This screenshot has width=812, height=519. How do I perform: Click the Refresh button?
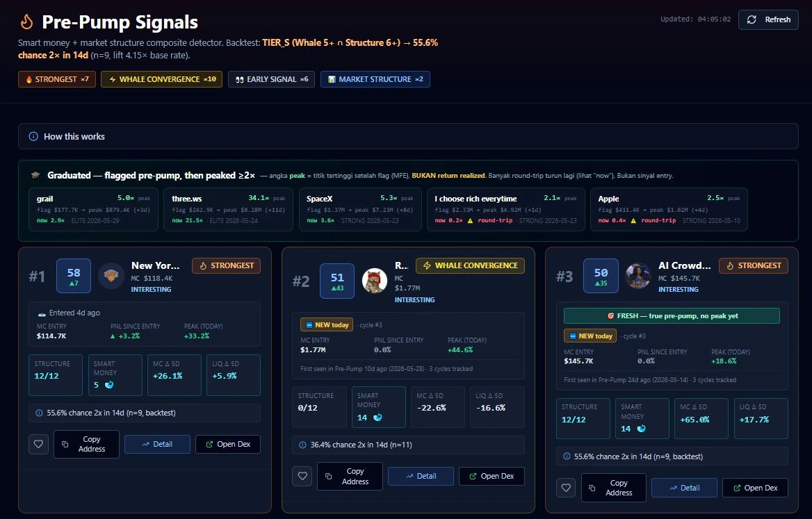(x=768, y=19)
